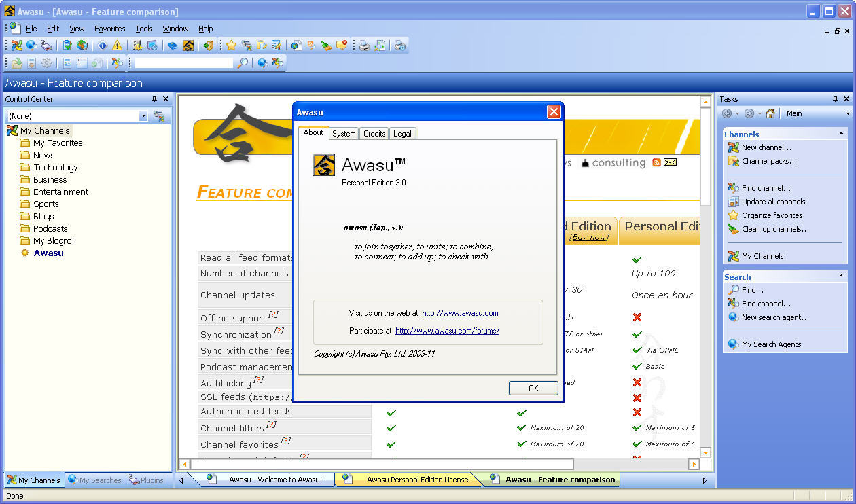Image resolution: width=856 pixels, height=504 pixels.
Task: Open the Favorites menu
Action: pos(109,29)
